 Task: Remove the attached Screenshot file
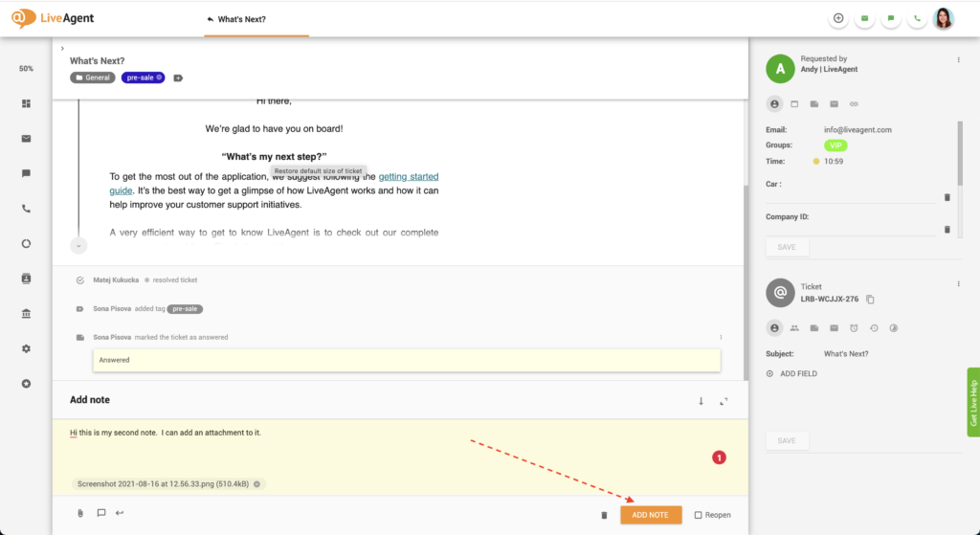click(256, 484)
